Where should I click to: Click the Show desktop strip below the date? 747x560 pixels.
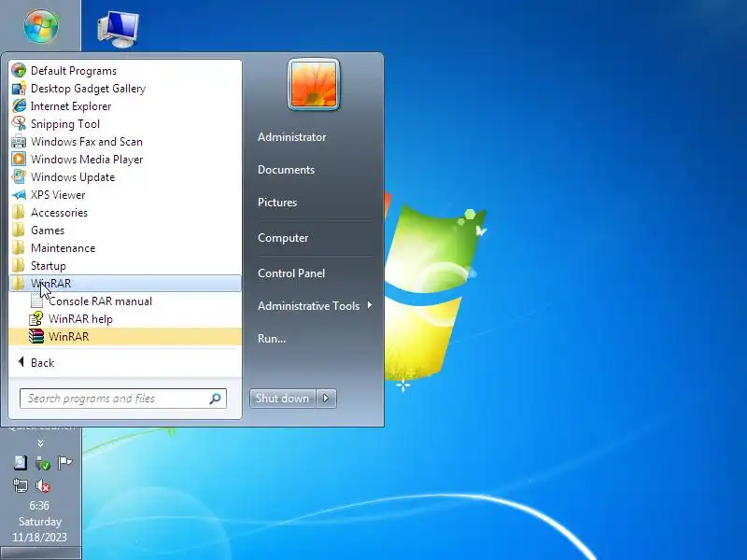(x=40, y=553)
